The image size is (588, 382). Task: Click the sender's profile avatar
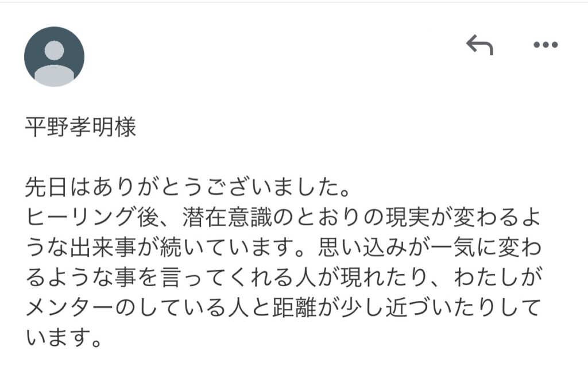pos(55,57)
